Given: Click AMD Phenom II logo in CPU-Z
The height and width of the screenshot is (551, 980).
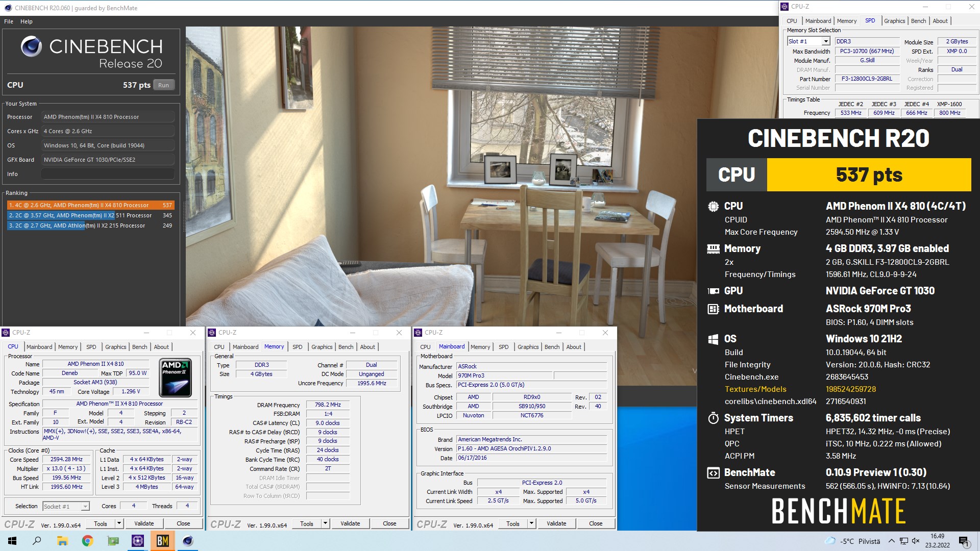Looking at the screenshot, I should (x=176, y=378).
